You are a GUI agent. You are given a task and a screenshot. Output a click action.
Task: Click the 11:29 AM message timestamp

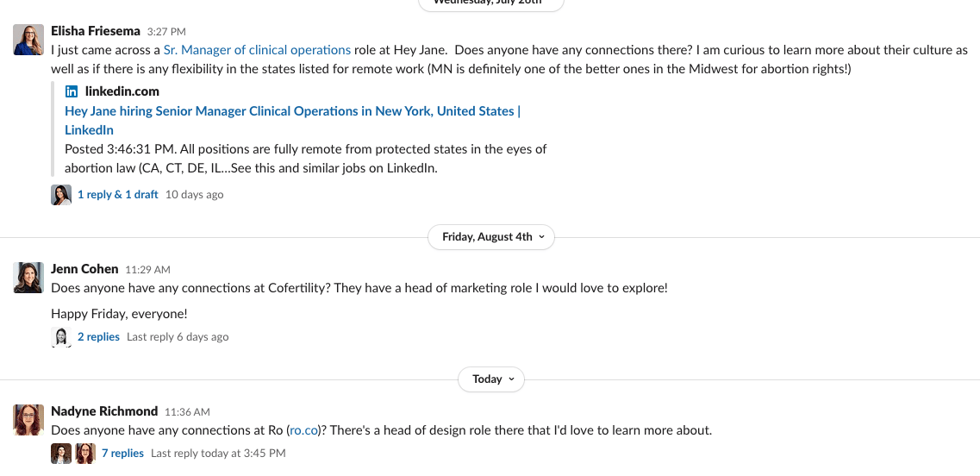[147, 270]
